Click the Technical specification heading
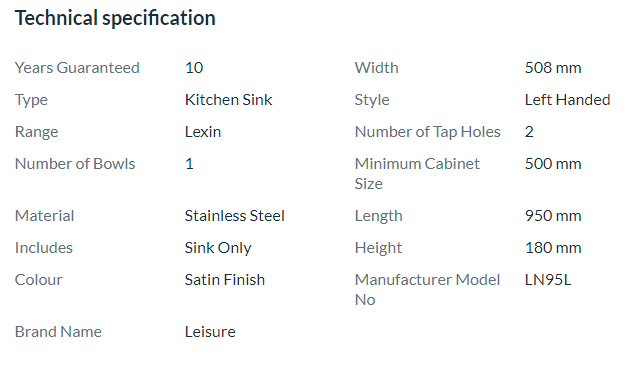The width and height of the screenshot is (631, 365). tap(115, 19)
